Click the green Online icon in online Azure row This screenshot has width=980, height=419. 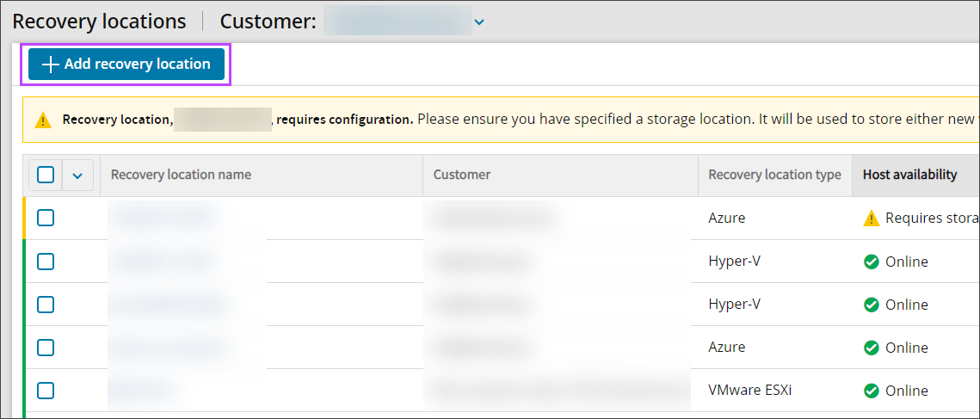click(871, 347)
